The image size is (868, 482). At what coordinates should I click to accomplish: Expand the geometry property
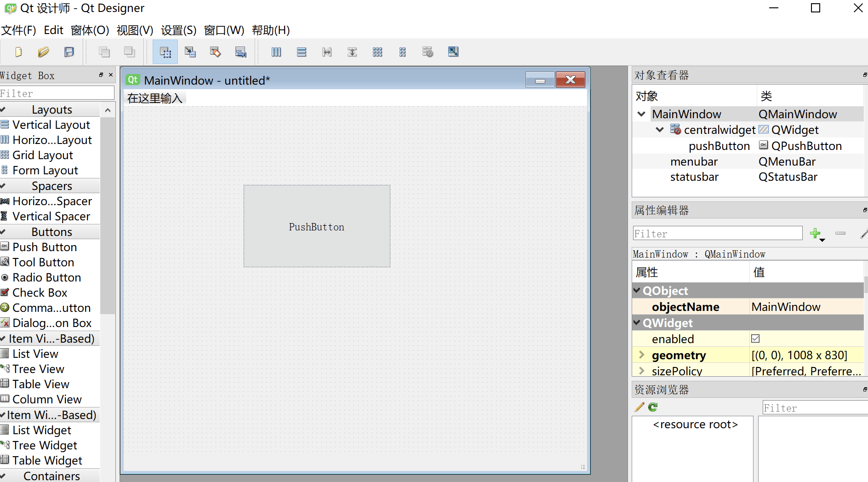(642, 355)
